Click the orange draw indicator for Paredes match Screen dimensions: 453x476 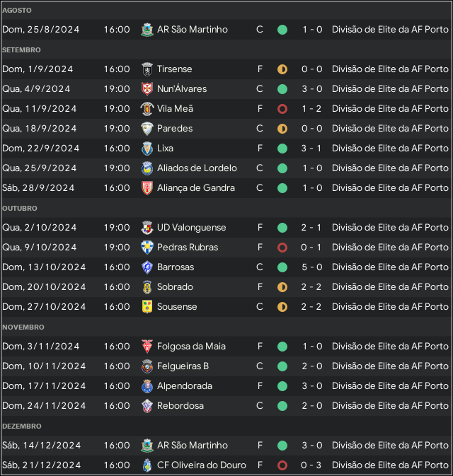[282, 129]
